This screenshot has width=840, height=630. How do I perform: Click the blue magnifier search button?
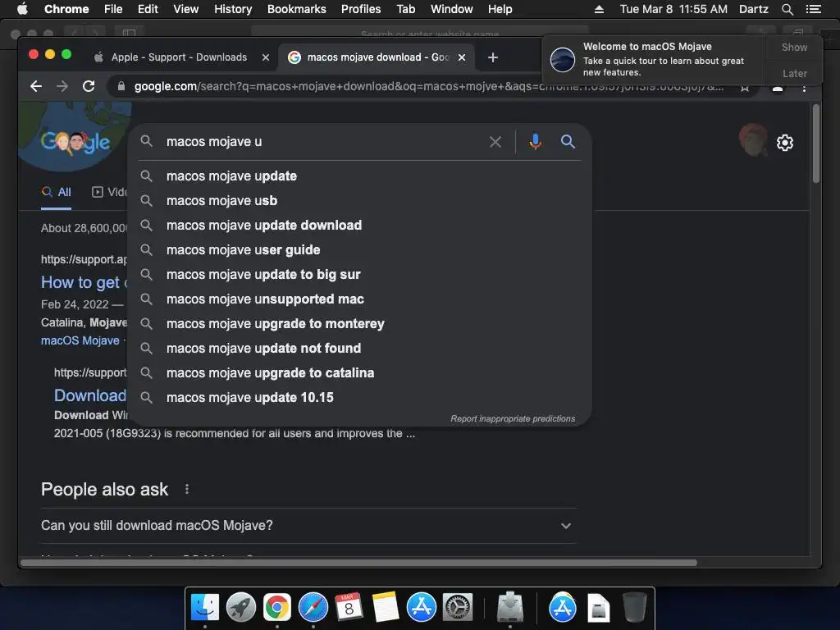[x=568, y=141]
